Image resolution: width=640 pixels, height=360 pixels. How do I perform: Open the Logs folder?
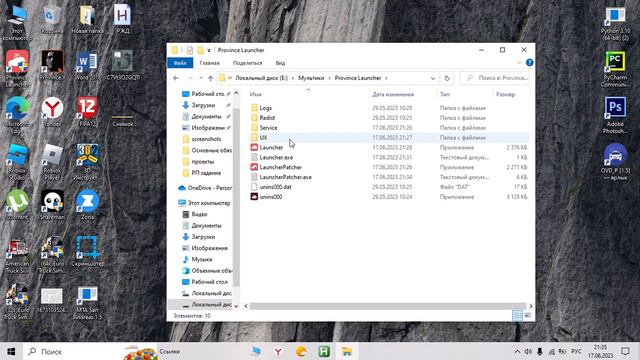[x=265, y=108]
